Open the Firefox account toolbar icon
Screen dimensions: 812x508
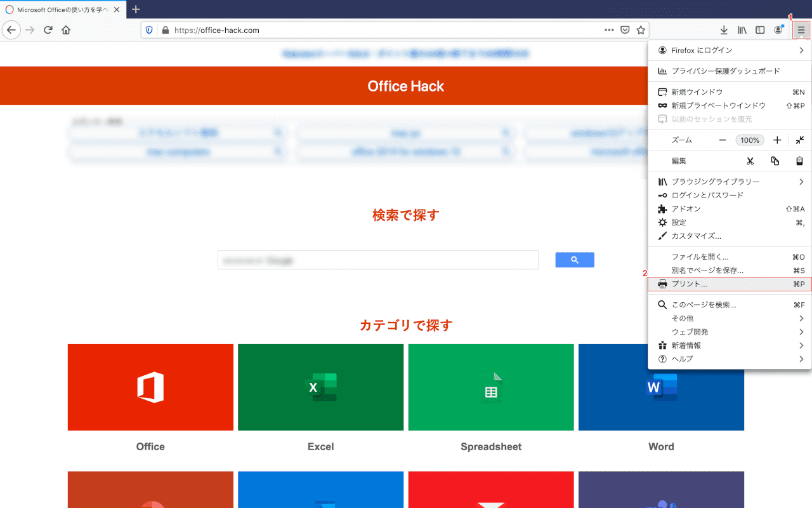click(778, 30)
